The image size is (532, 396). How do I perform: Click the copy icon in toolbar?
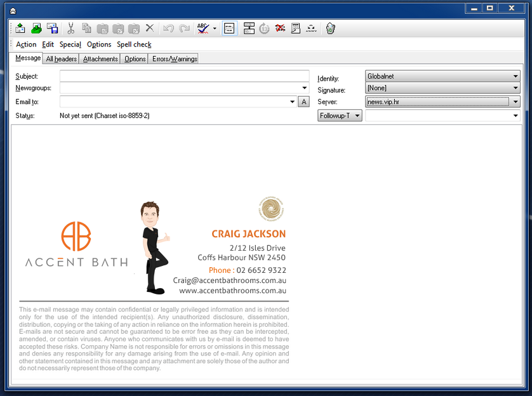(86, 29)
